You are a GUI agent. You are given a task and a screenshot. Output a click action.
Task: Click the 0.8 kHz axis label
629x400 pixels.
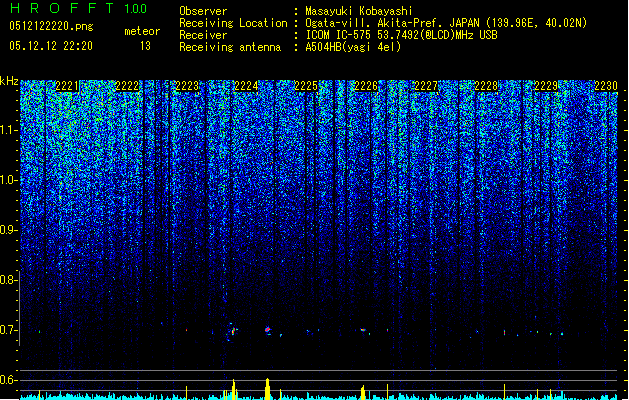[x=8, y=280]
